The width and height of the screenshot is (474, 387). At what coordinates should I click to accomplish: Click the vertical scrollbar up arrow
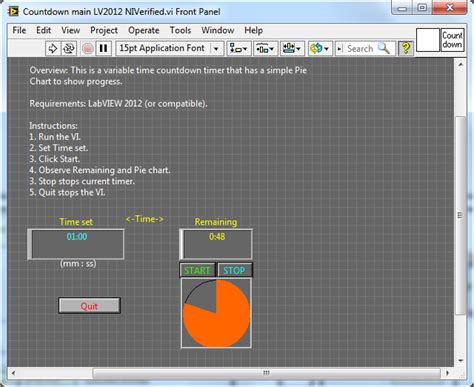461,65
